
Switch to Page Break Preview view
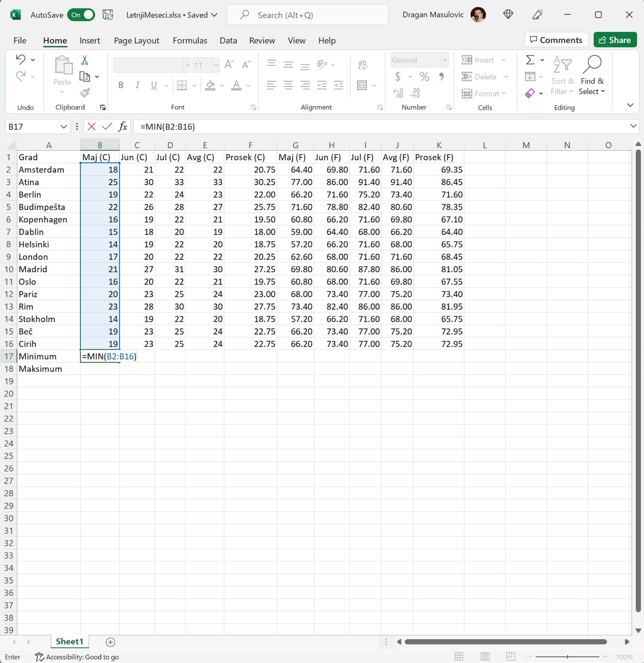click(x=510, y=657)
